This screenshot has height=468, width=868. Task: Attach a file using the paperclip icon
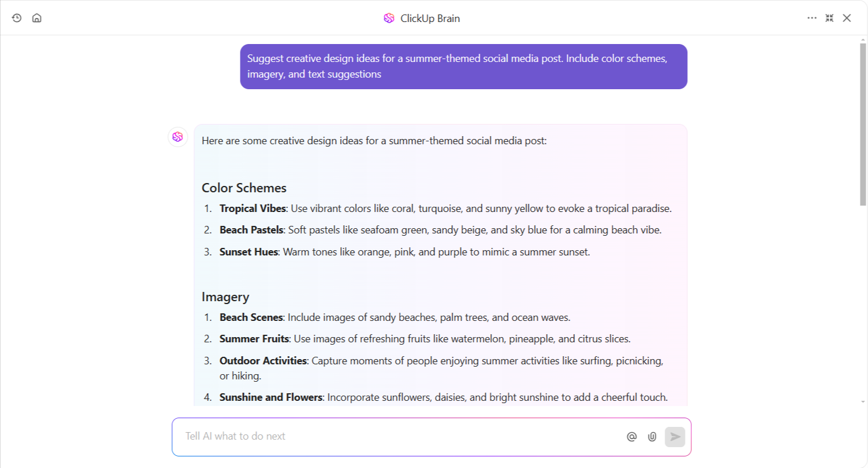(x=652, y=437)
